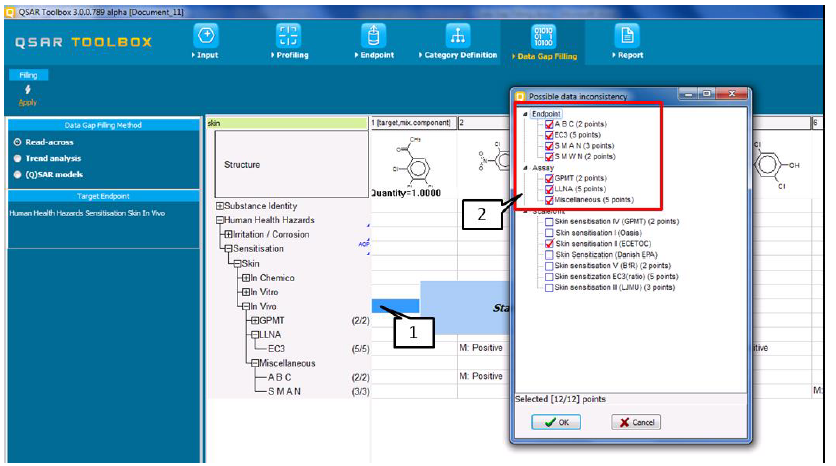The image size is (836, 466).
Task: Click column header '1 [target,mix.component]'
Action: (413, 123)
